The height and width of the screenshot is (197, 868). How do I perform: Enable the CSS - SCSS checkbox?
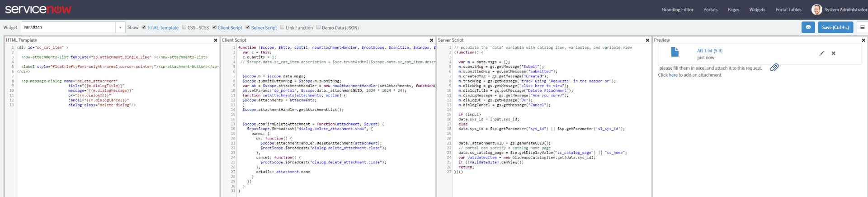(x=184, y=27)
